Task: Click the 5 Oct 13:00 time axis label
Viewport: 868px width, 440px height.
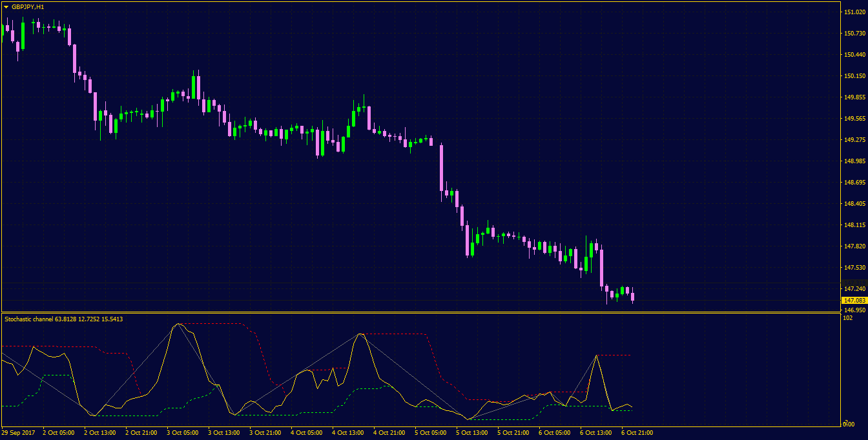Action: (473, 432)
